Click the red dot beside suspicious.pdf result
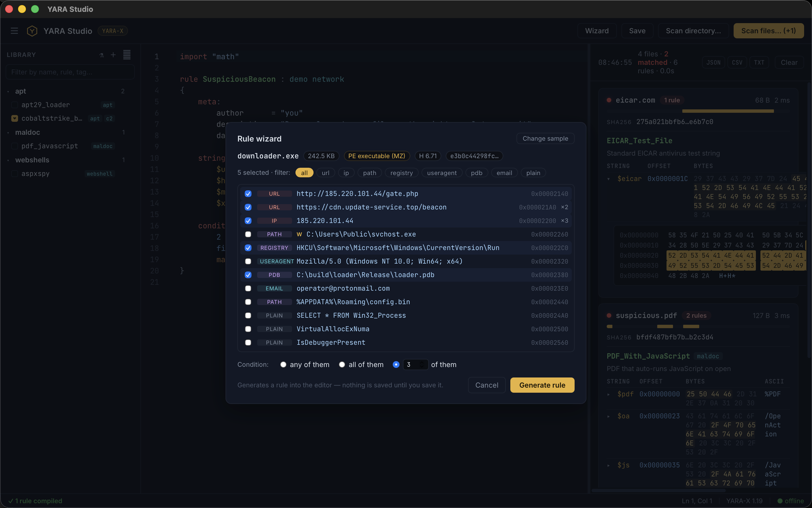The width and height of the screenshot is (812, 508). (609, 315)
